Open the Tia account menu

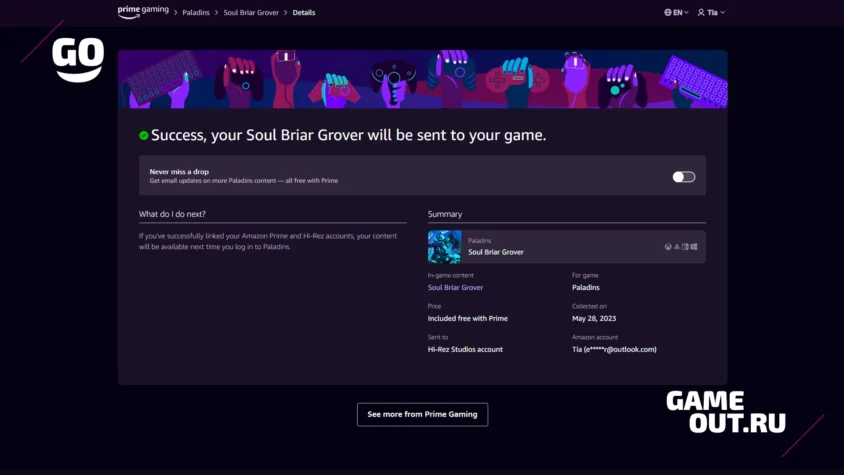(711, 12)
